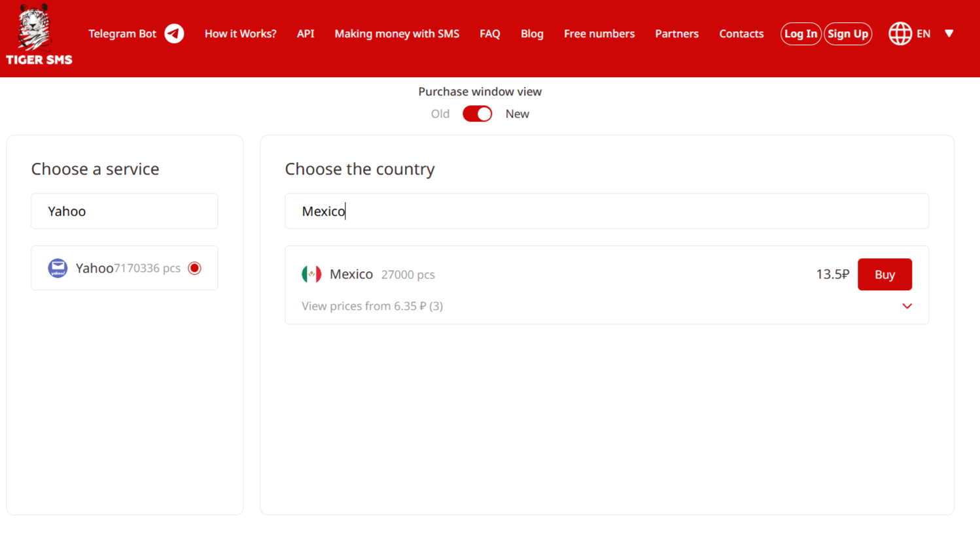Open the Contacts page
The width and height of the screenshot is (980, 542).
point(741,33)
